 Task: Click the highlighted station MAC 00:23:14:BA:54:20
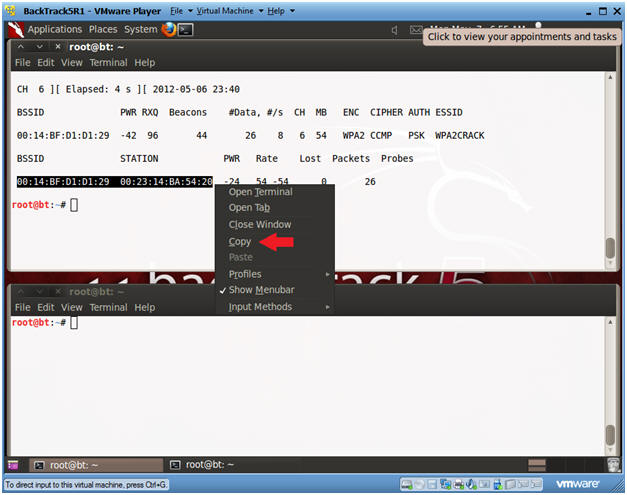click(x=166, y=182)
